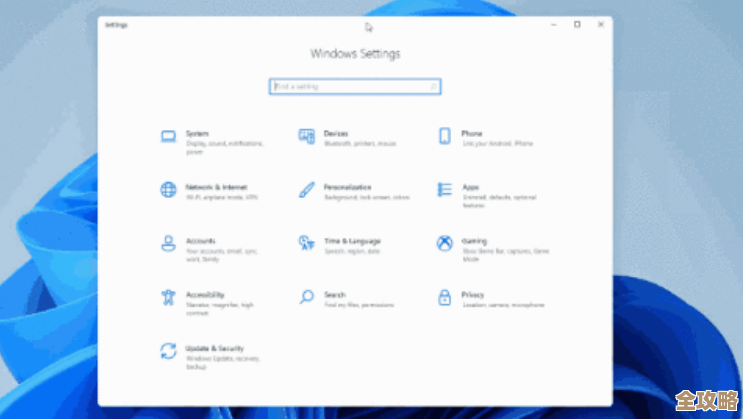Select the Accounts category label
The width and height of the screenshot is (743, 419).
point(200,241)
